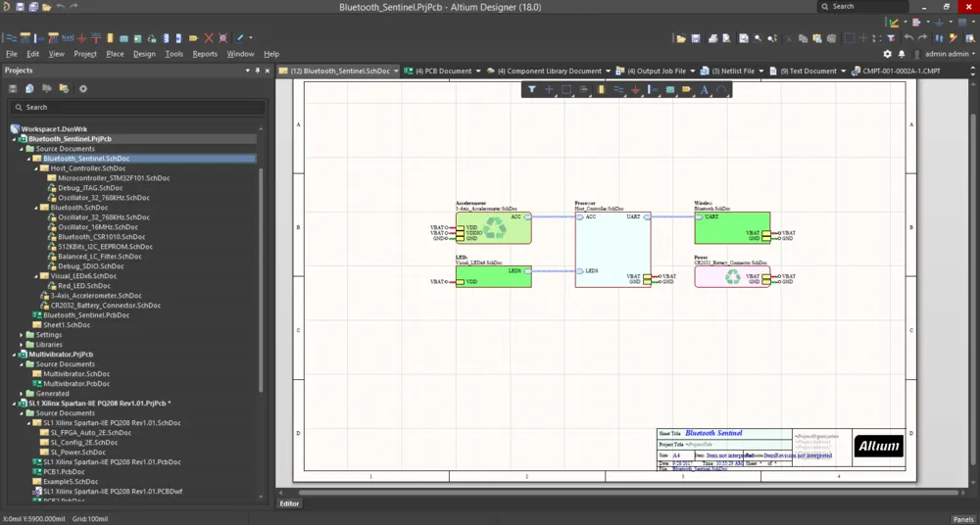Open the Text Document dropdown arrow
This screenshot has width=980, height=525.
point(843,72)
